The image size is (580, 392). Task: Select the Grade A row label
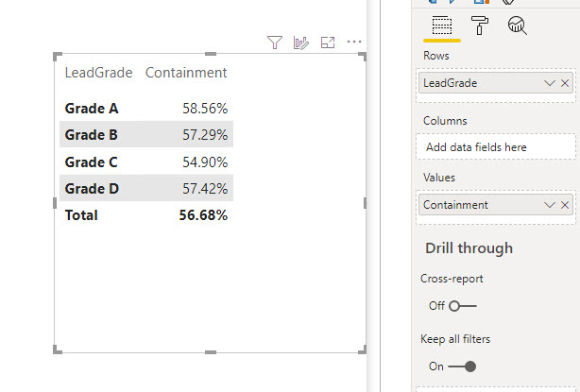(x=92, y=109)
